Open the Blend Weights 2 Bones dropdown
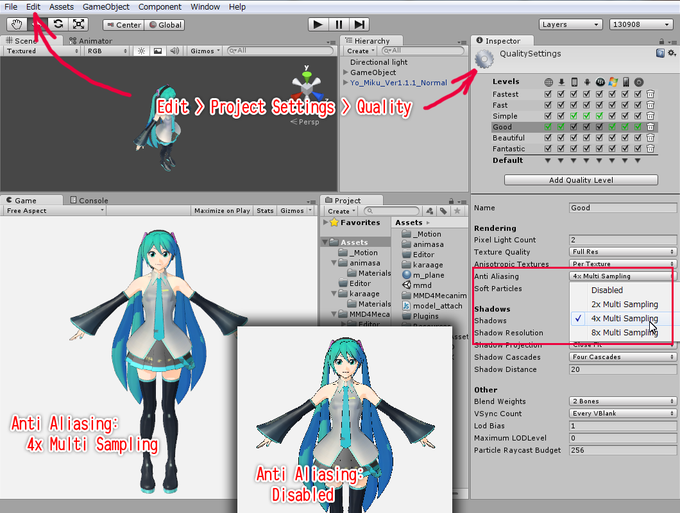Image resolution: width=680 pixels, height=513 pixels. tap(623, 401)
